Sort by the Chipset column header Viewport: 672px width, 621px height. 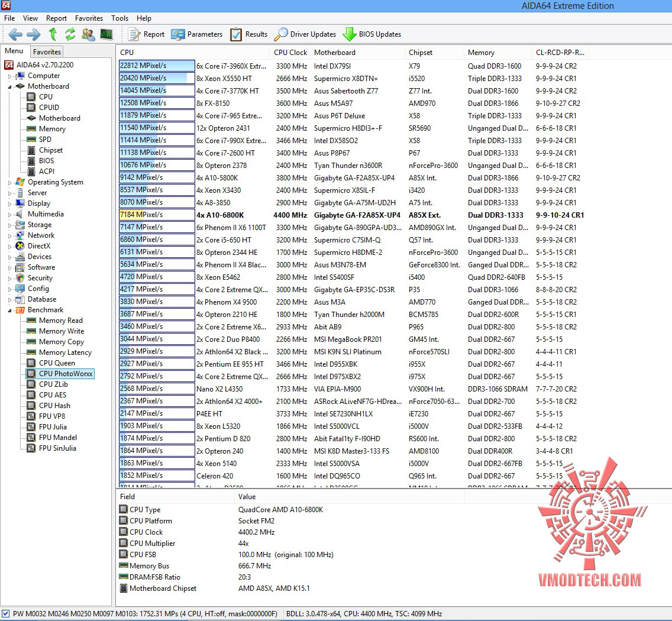pyautogui.click(x=434, y=52)
